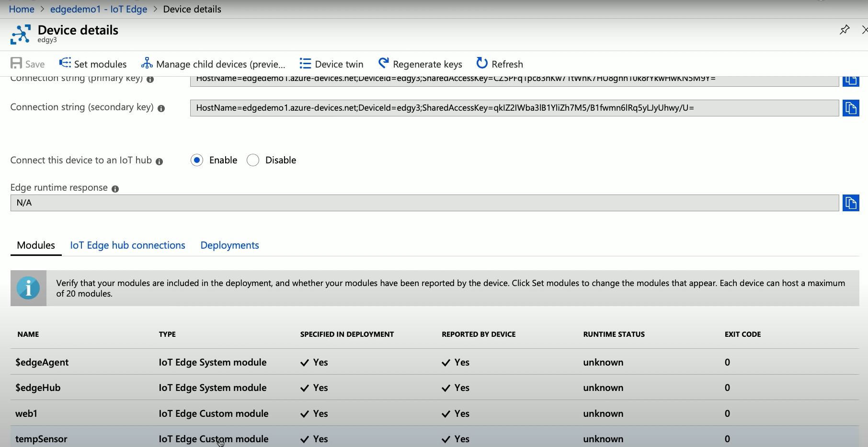Copy the primary key connection string
This screenshot has width=868, height=447.
(851, 80)
